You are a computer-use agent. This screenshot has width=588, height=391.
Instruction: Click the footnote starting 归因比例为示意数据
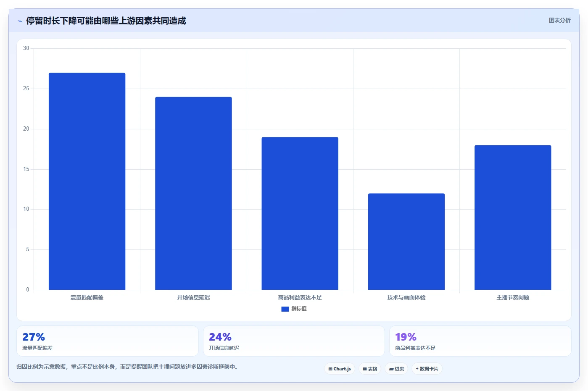128,367
